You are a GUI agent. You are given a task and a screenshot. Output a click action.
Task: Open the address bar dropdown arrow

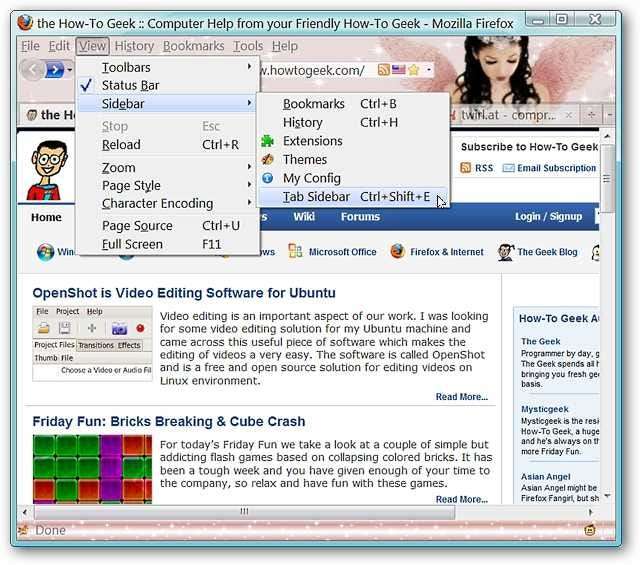coord(429,70)
